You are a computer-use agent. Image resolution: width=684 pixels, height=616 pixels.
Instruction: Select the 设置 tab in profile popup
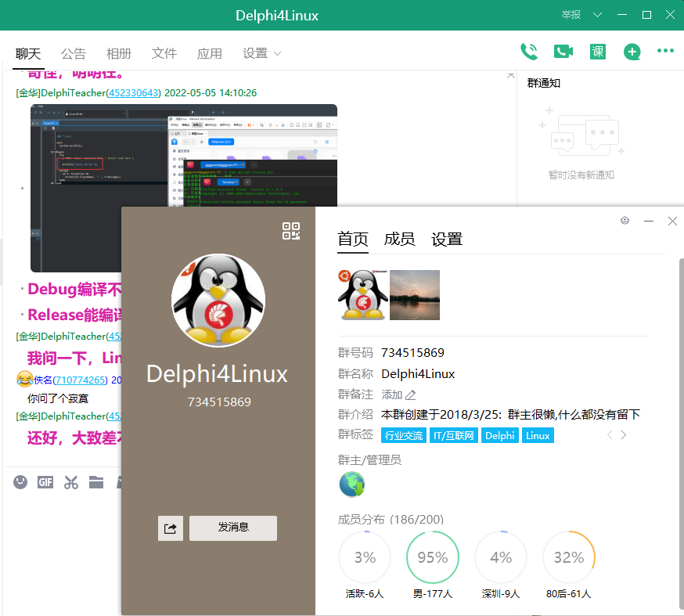[x=447, y=239]
